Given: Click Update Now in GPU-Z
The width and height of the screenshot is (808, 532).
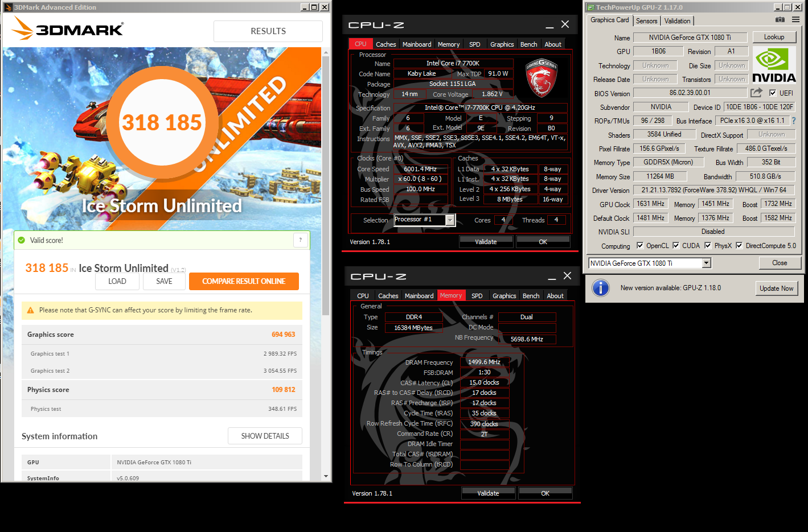Looking at the screenshot, I should 776,288.
